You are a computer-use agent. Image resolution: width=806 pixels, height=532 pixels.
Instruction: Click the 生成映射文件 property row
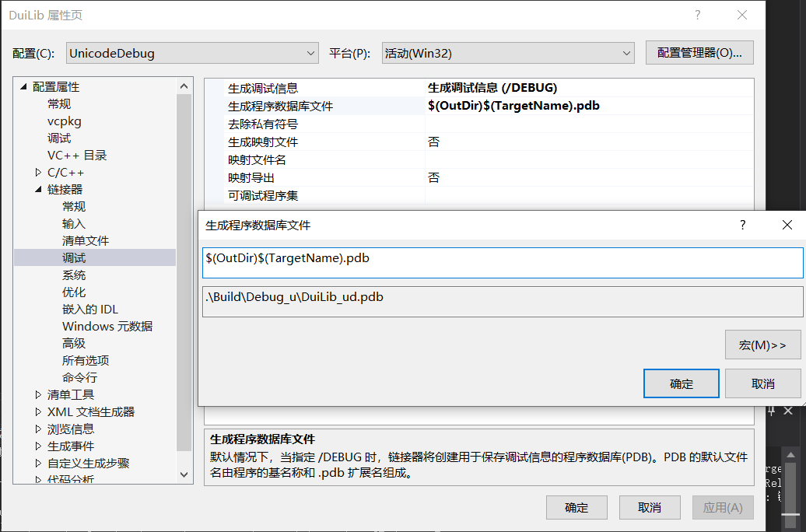coord(489,142)
